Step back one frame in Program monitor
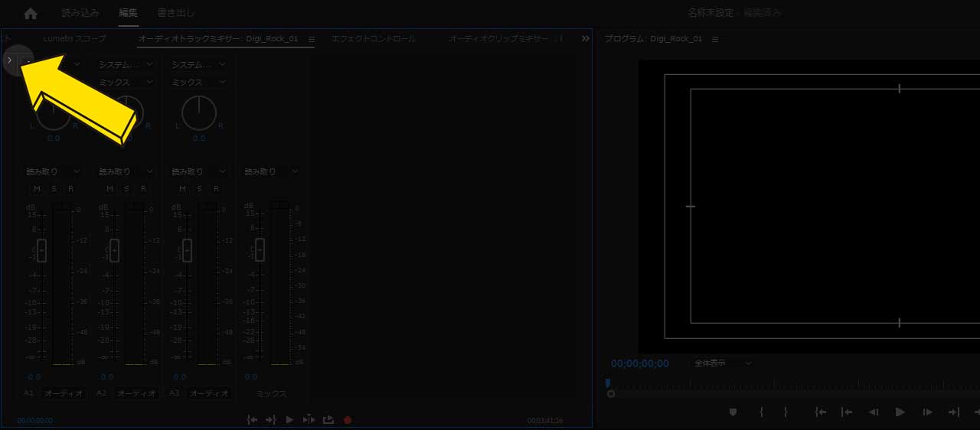Screen dimensions: 980x430 [x=874, y=412]
